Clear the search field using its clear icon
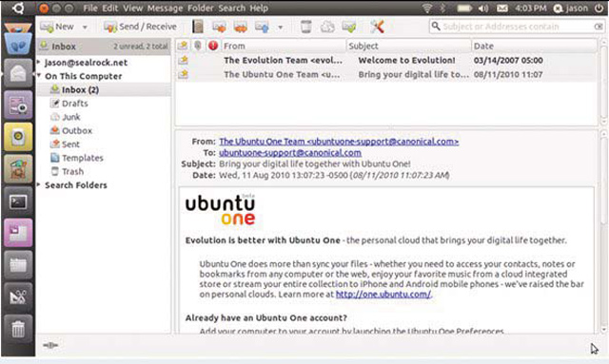This screenshot has width=609, height=364. tap(599, 27)
